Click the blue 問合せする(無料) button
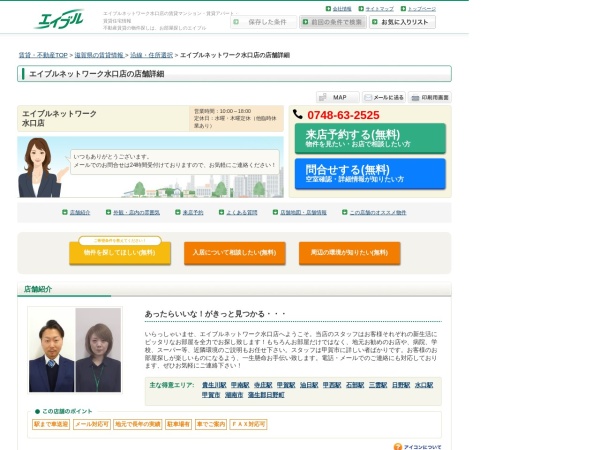 370,174
